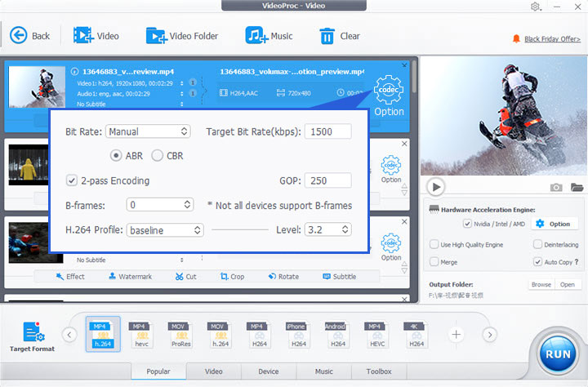This screenshot has height=387, width=588.
Task: Expand Audio1 track selector arrows
Action: (x=182, y=93)
